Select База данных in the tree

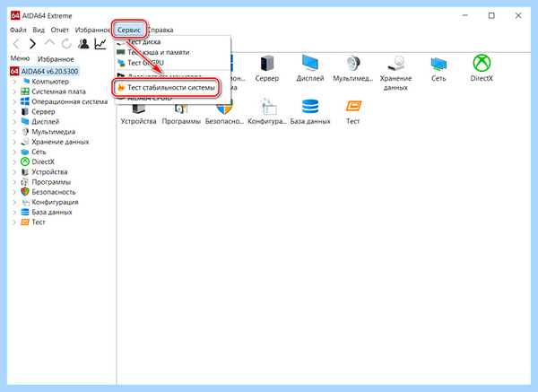click(52, 212)
